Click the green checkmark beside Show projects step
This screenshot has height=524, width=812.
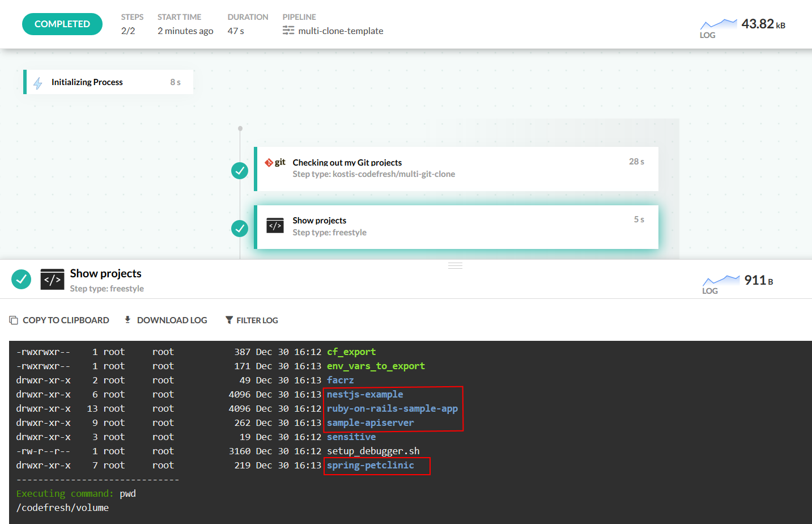click(240, 229)
